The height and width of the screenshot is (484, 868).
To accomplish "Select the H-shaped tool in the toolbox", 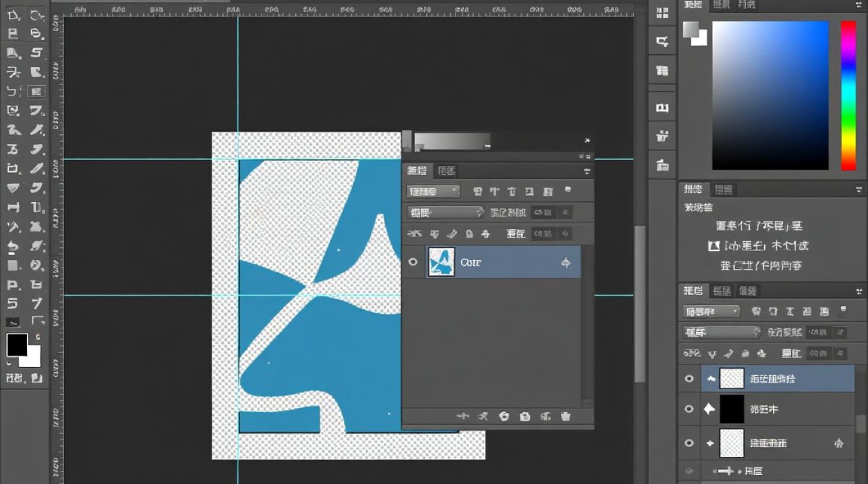I will point(13,208).
